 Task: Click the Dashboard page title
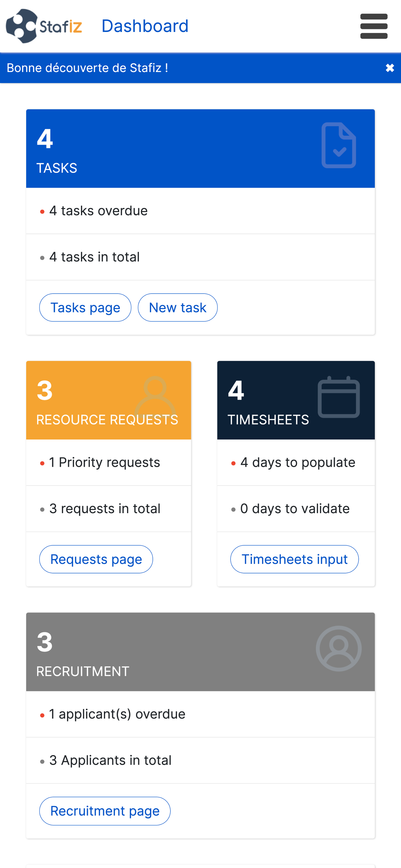tap(145, 26)
